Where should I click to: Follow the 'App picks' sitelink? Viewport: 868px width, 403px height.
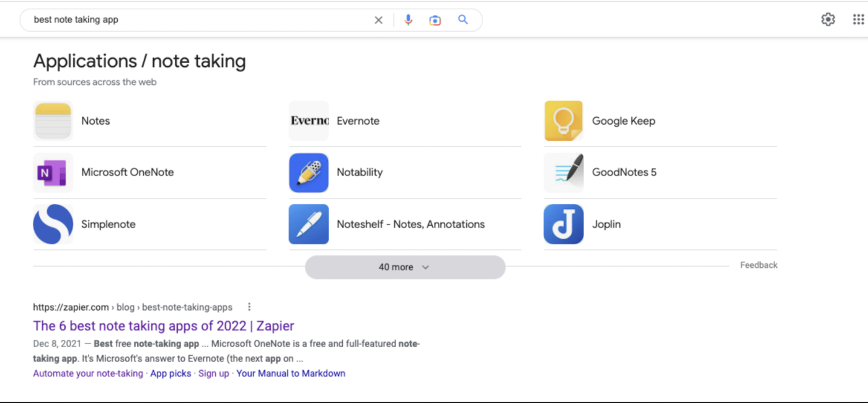[170, 373]
